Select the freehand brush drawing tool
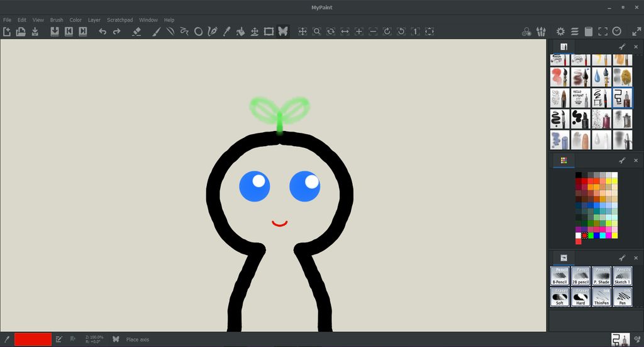644x347 pixels. click(157, 31)
